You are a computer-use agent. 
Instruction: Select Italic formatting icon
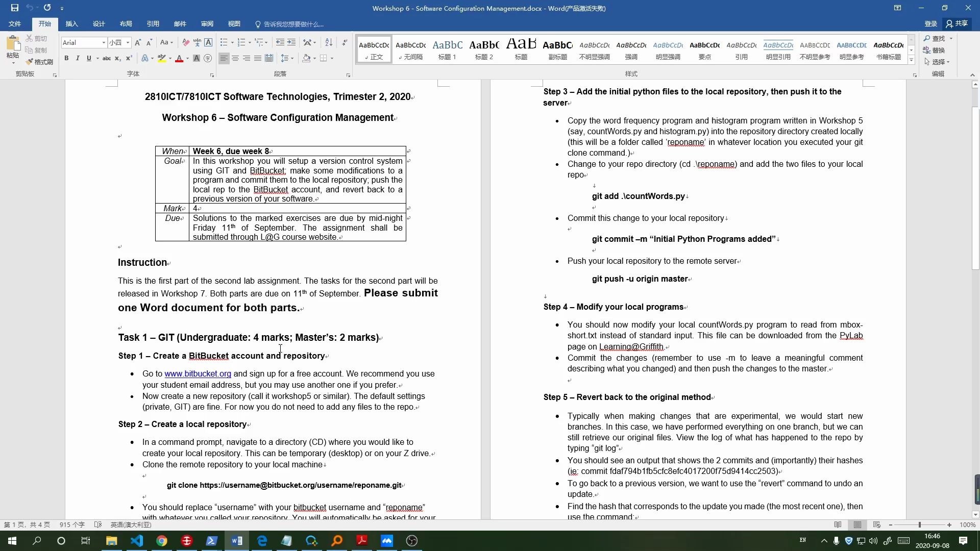click(77, 58)
